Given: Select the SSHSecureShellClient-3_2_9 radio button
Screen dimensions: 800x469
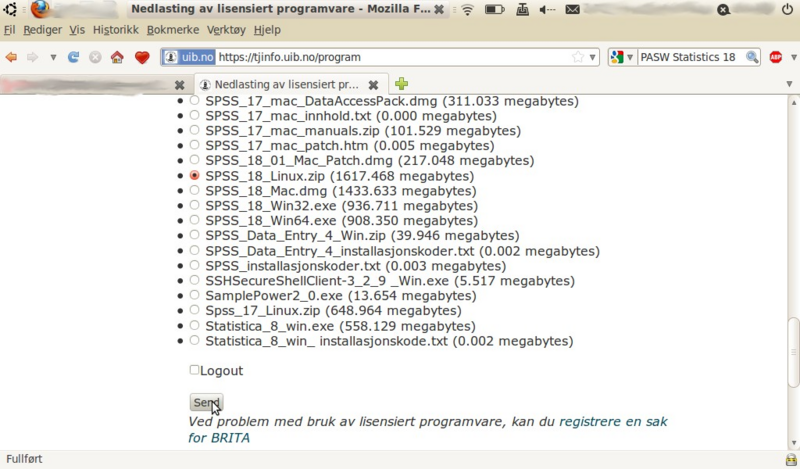Looking at the screenshot, I should point(194,280).
